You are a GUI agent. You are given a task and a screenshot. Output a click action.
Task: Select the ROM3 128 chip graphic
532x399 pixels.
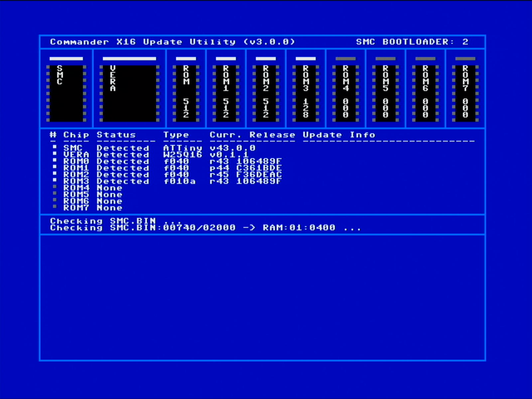(306, 93)
